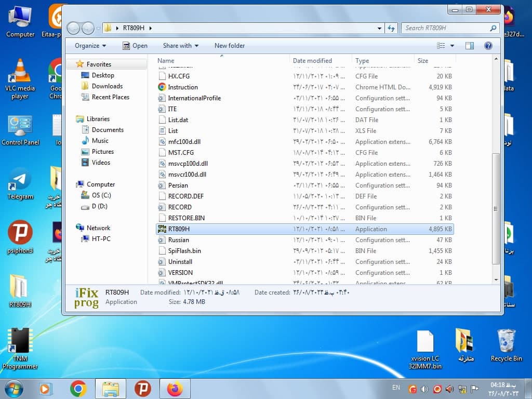The width and height of the screenshot is (532, 399).
Task: Toggle the preview pane button
Action: point(470,46)
